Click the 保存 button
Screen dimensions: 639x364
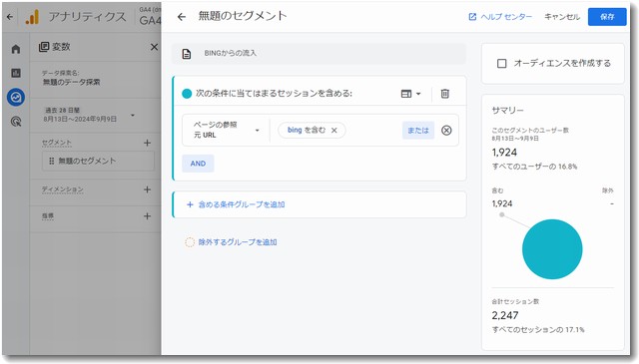(x=607, y=17)
